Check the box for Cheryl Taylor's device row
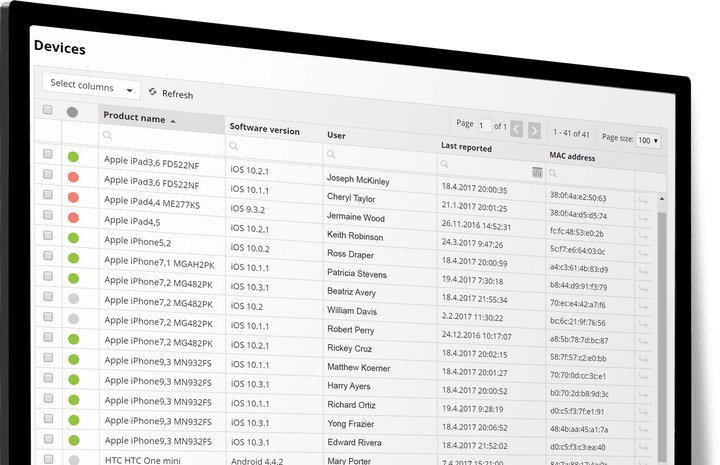Screen dimensions: 720x465 coord(48,174)
